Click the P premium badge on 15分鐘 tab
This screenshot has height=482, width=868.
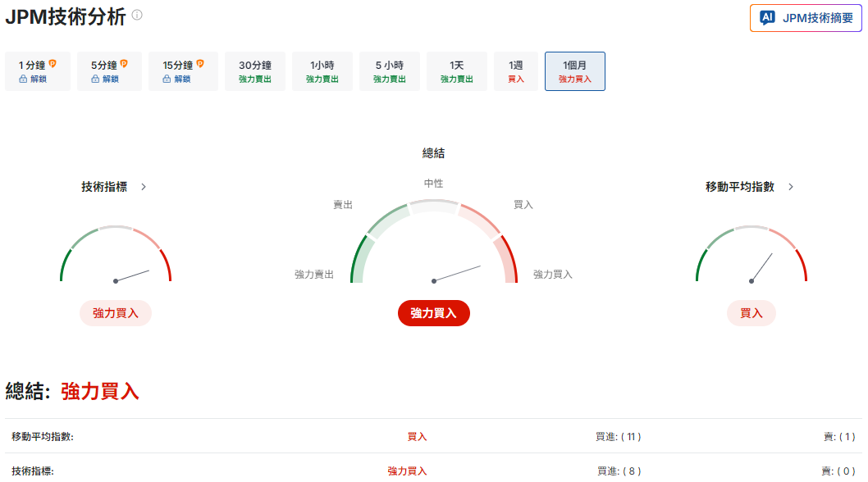pyautogui.click(x=200, y=64)
